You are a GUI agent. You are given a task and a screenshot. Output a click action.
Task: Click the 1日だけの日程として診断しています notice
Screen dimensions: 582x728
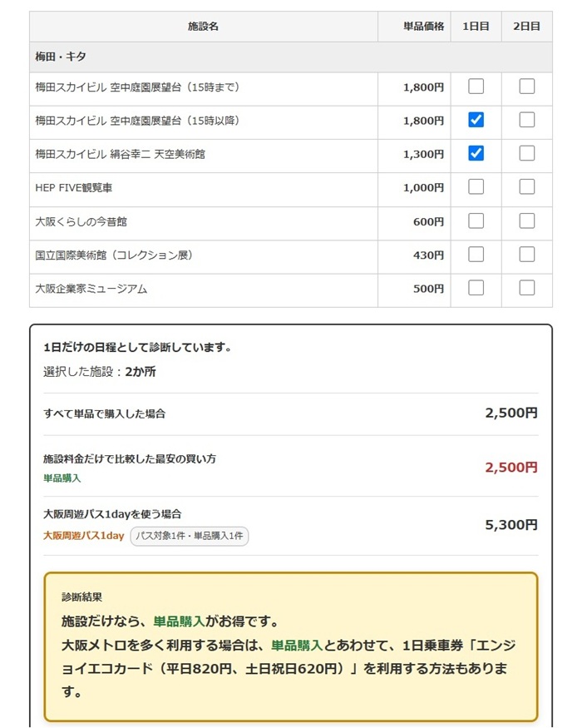click(137, 347)
